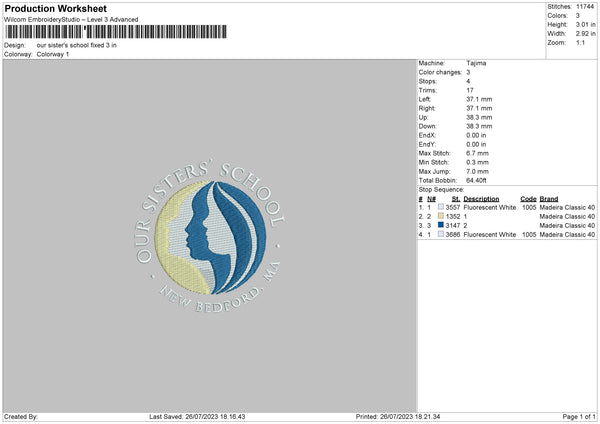
Task: Click Total Bobbin value '64.40ft'
Action: (x=476, y=180)
